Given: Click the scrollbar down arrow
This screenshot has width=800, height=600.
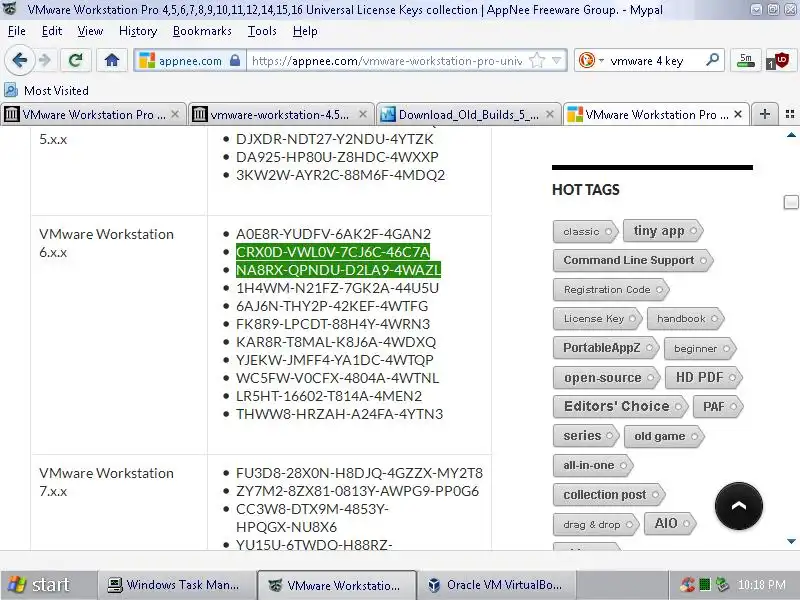Looking at the screenshot, I should (791, 541).
